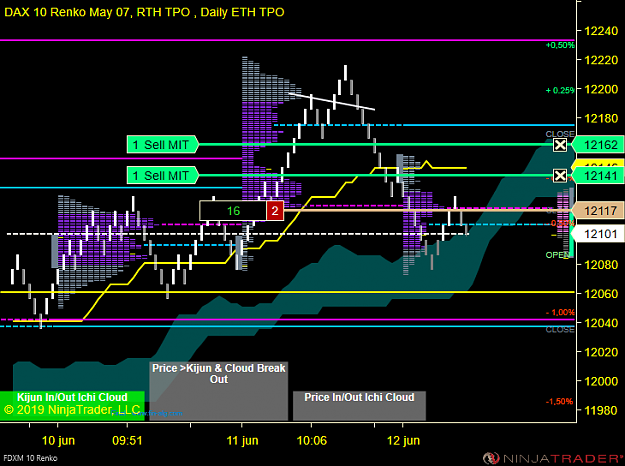Click the CLOSE label near 12040
625x466 pixels.
(560, 330)
